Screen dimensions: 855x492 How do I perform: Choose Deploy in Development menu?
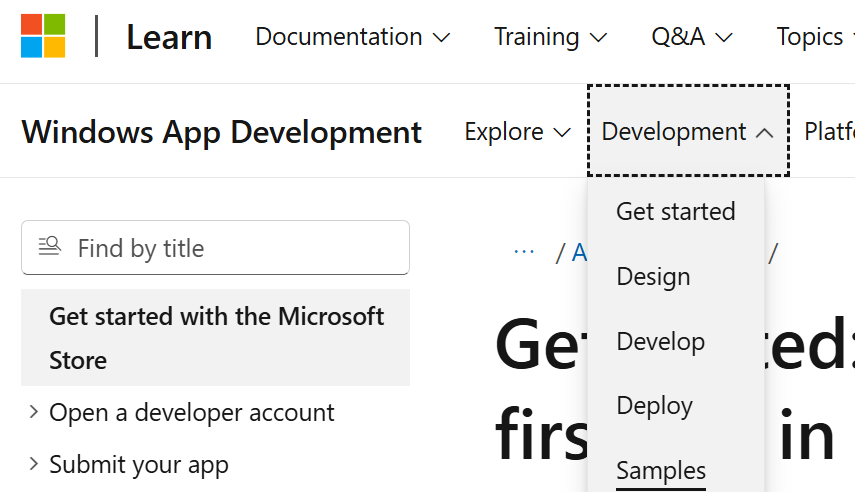click(654, 406)
